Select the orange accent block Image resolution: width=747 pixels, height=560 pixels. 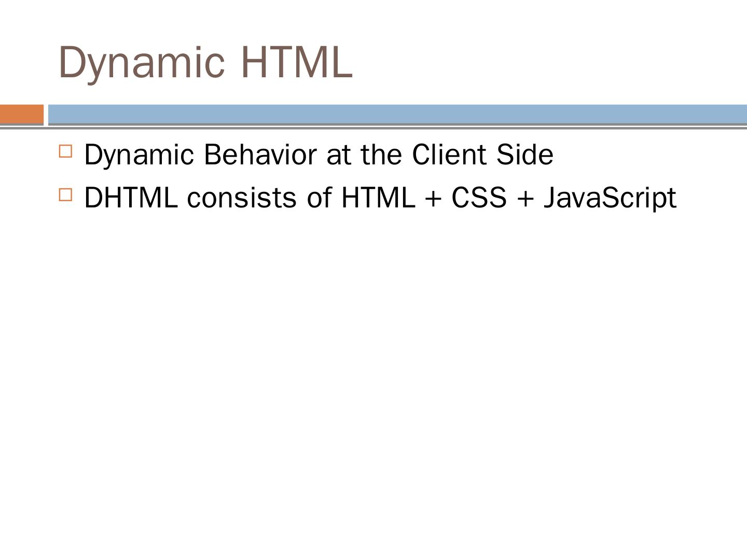22,114
